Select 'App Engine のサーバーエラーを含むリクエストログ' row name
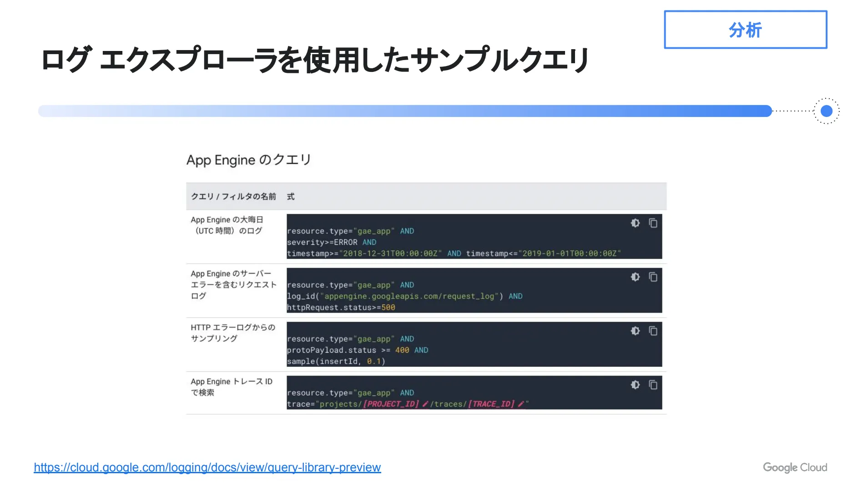868x486 pixels. (233, 284)
